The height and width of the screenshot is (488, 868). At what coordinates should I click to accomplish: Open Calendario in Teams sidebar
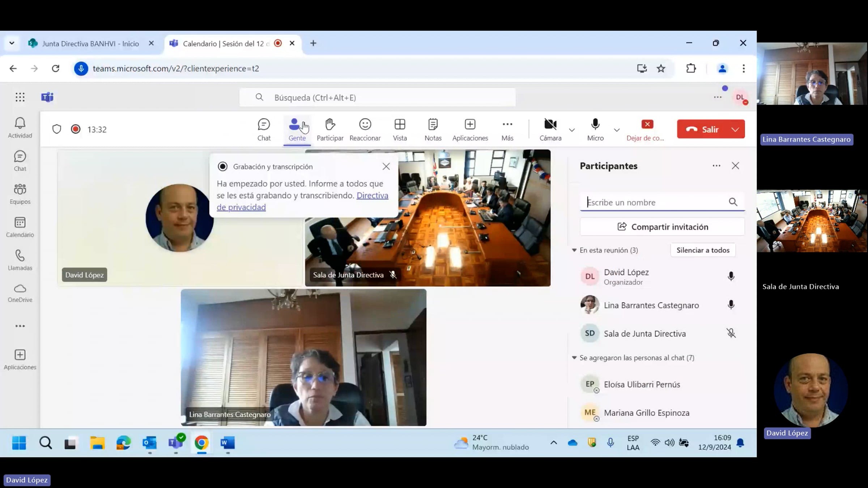20,227
